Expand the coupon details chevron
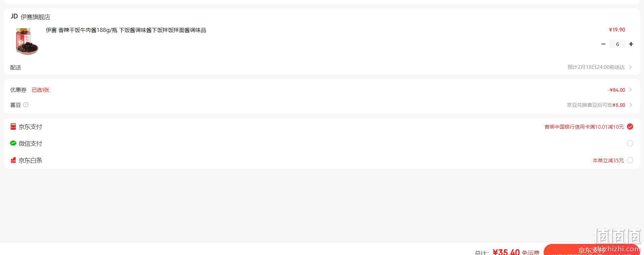Screen dimensions: 644x255 [x=631, y=90]
